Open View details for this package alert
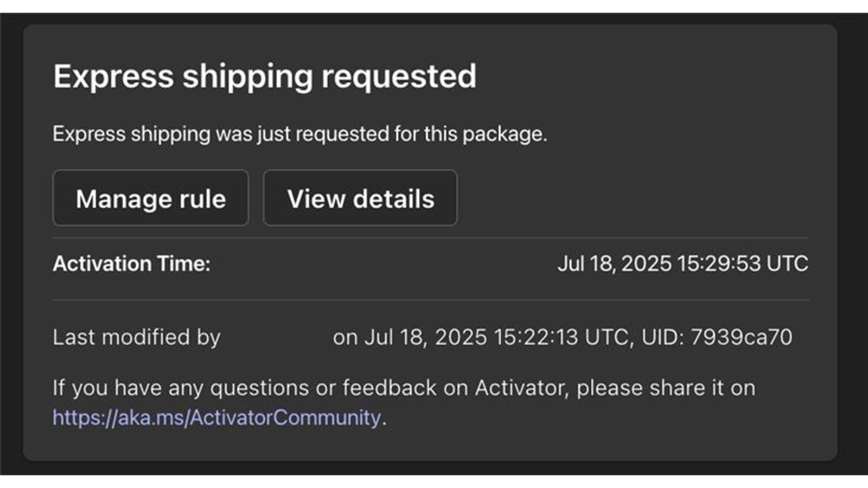This screenshot has height=488, width=868. [360, 198]
